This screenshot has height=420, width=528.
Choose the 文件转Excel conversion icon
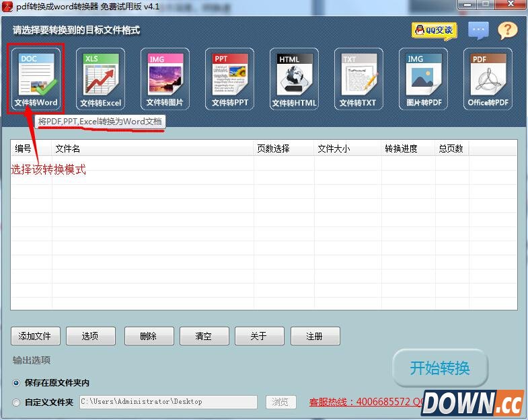pos(100,79)
